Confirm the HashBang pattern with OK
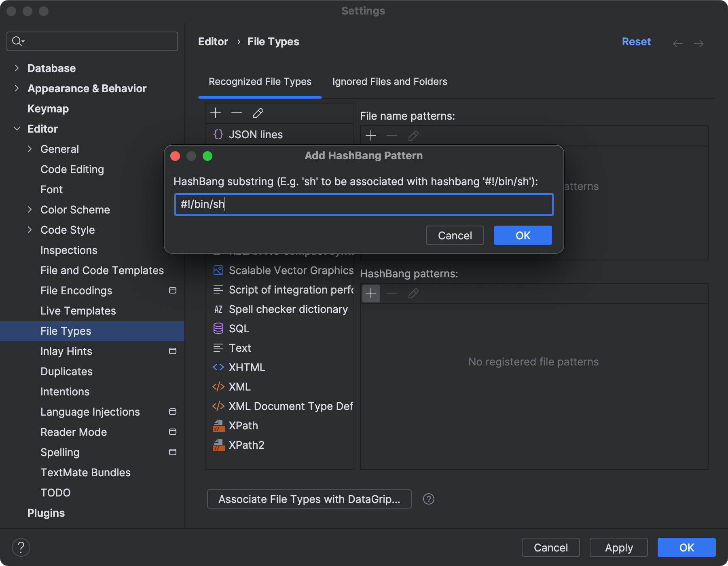Viewport: 728px width, 566px height. [x=523, y=235]
